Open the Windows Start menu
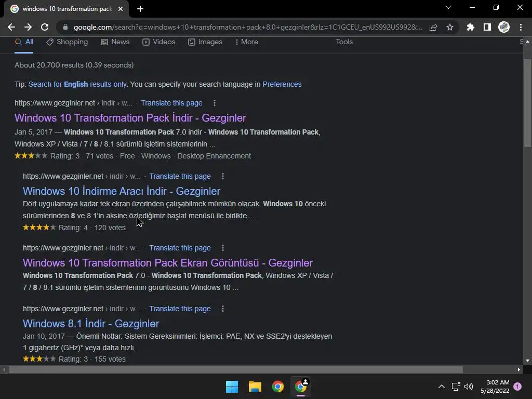Image resolution: width=532 pixels, height=399 pixels. [232, 387]
